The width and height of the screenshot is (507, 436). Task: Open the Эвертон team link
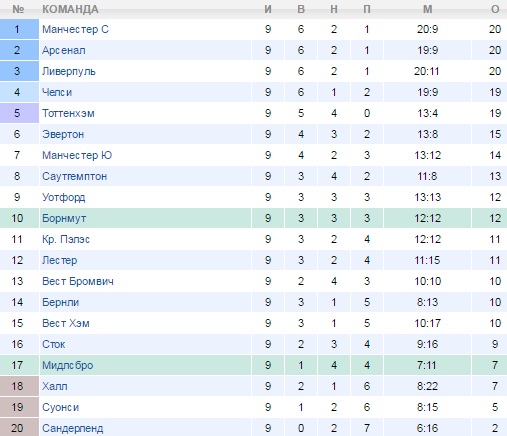coord(63,134)
